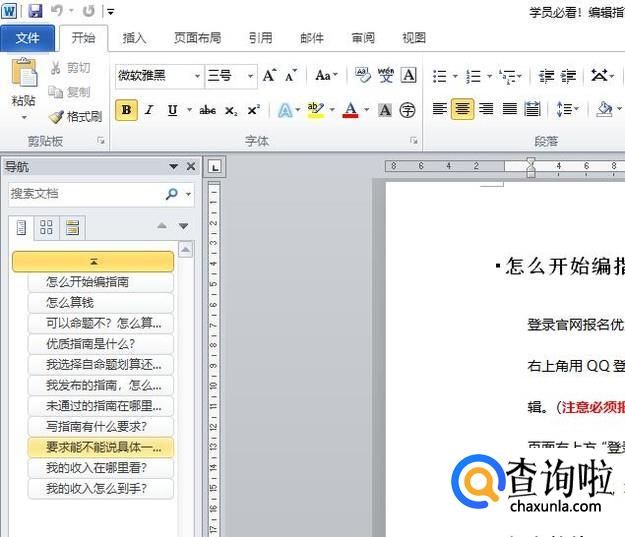Image resolution: width=625 pixels, height=537 pixels.
Task: Click the Character Border icon
Action: [409, 75]
